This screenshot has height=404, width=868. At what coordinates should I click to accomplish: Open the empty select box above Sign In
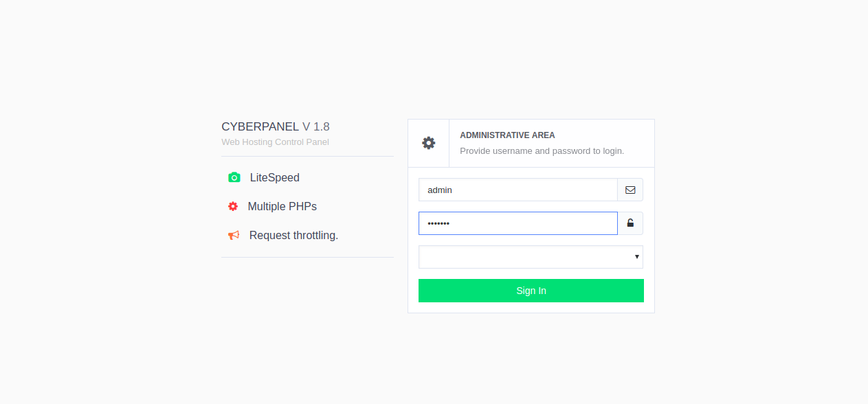click(531, 257)
